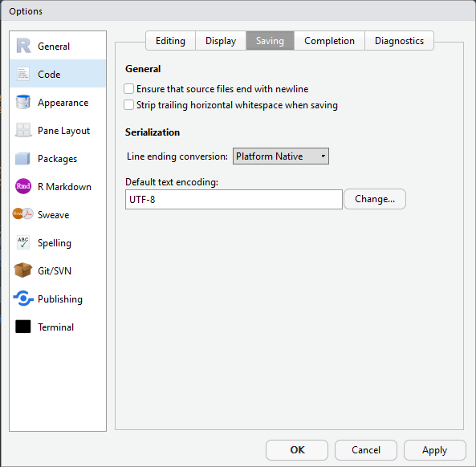The image size is (476, 467).
Task: Toggle strip trailing horizontal whitespace checkbox
Action: (x=128, y=105)
